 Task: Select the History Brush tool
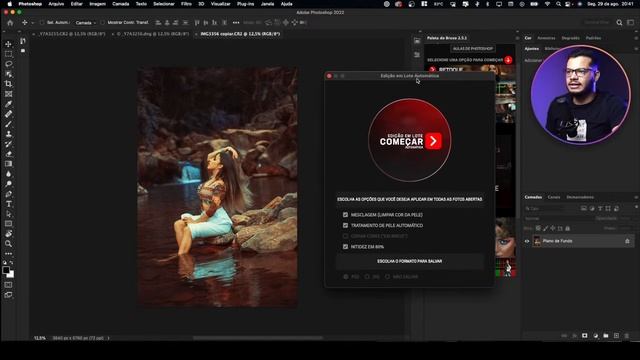(8, 144)
